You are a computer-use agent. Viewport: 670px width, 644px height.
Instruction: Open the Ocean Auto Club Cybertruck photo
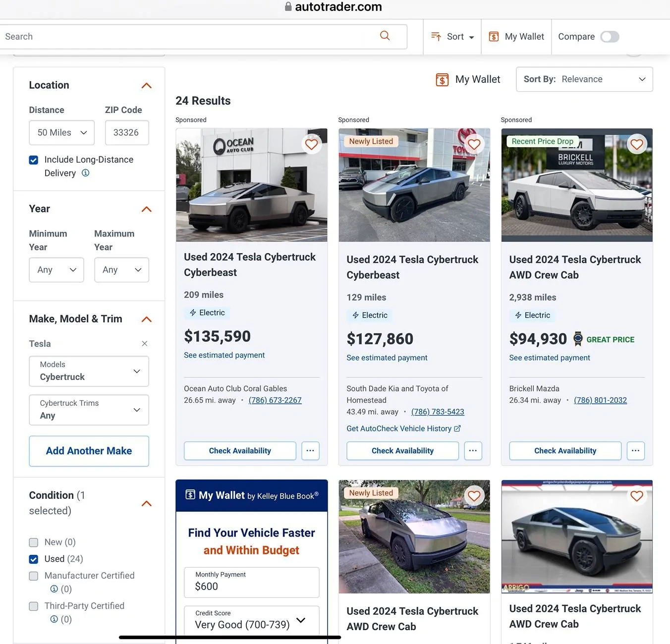pos(252,185)
